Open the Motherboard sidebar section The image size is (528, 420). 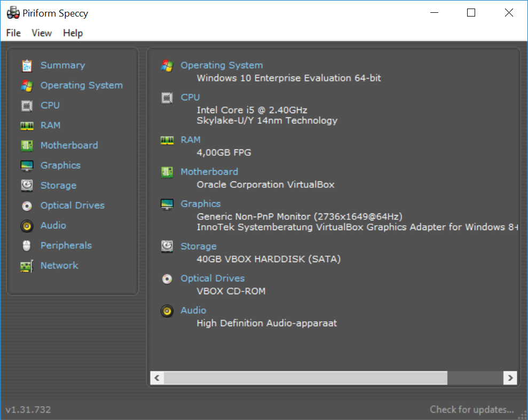[69, 145]
